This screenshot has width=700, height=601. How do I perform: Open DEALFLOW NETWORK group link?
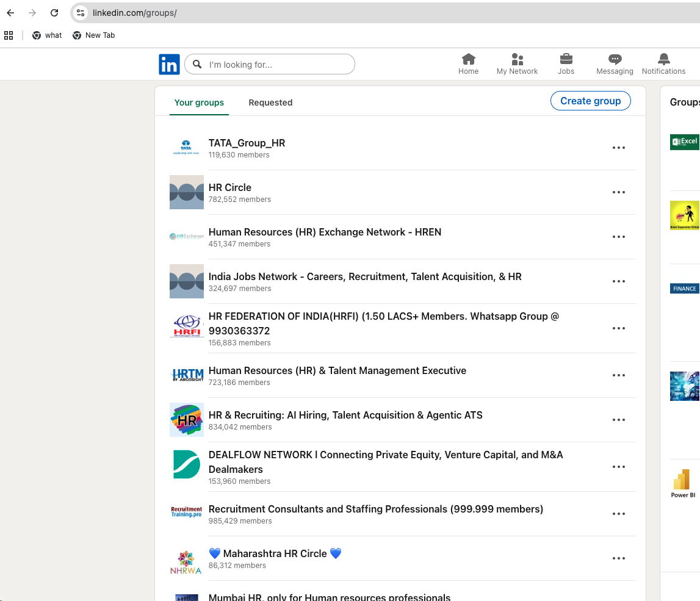386,462
